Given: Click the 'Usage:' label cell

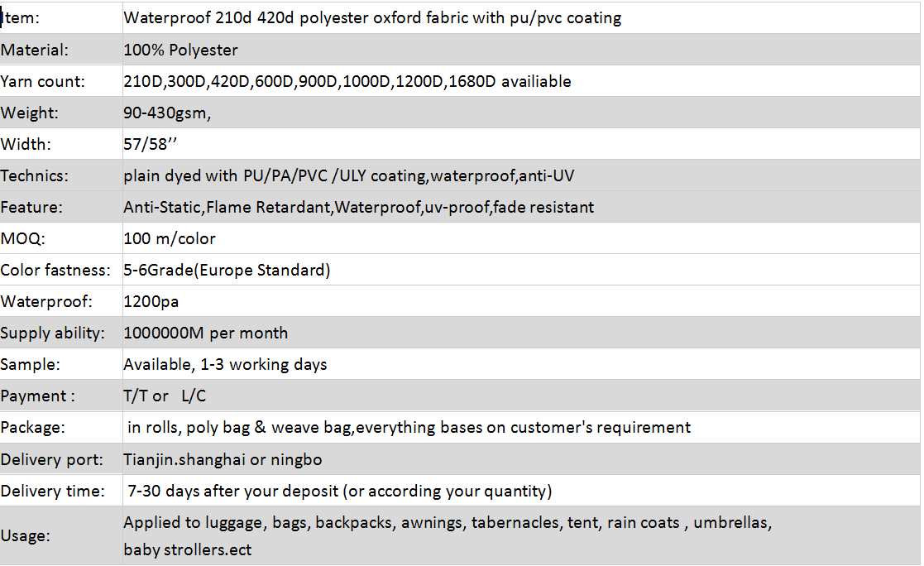Looking at the screenshot, I should 26,535.
